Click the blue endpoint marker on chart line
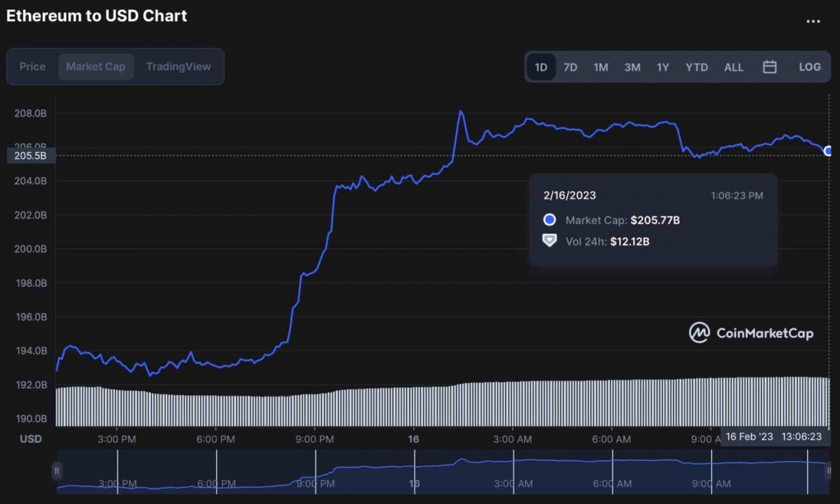This screenshot has height=504, width=840. [828, 151]
